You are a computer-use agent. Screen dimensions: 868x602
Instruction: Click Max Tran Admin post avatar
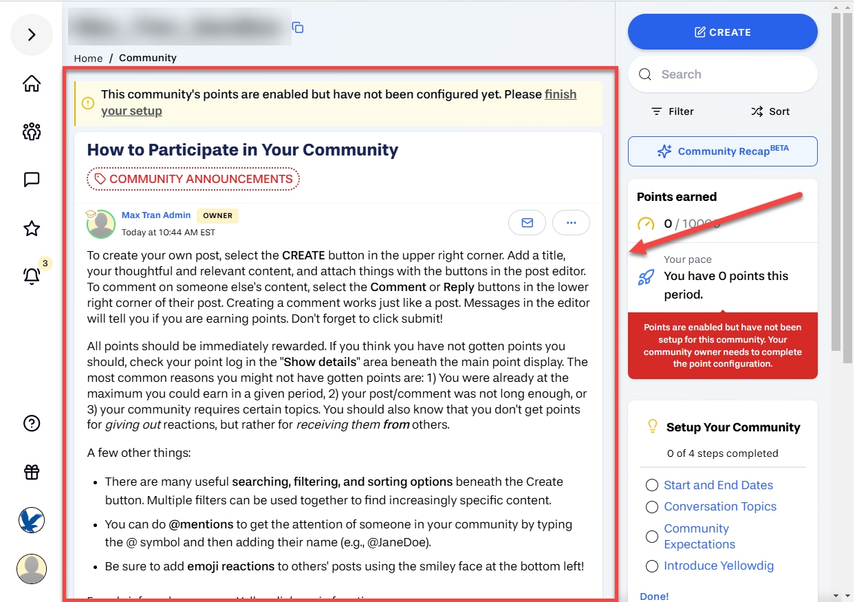(101, 224)
